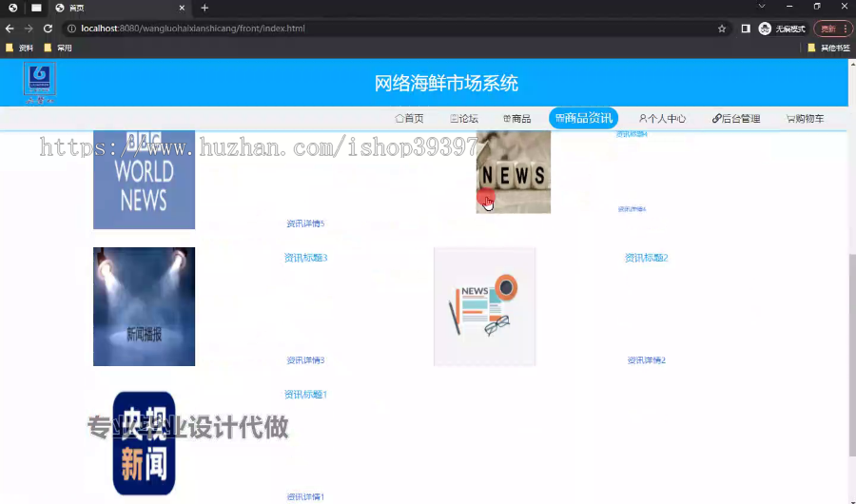Screen dimensions: 856x504
Task: Click the incognito mode 无痕模式 indicator
Action: [783, 29]
